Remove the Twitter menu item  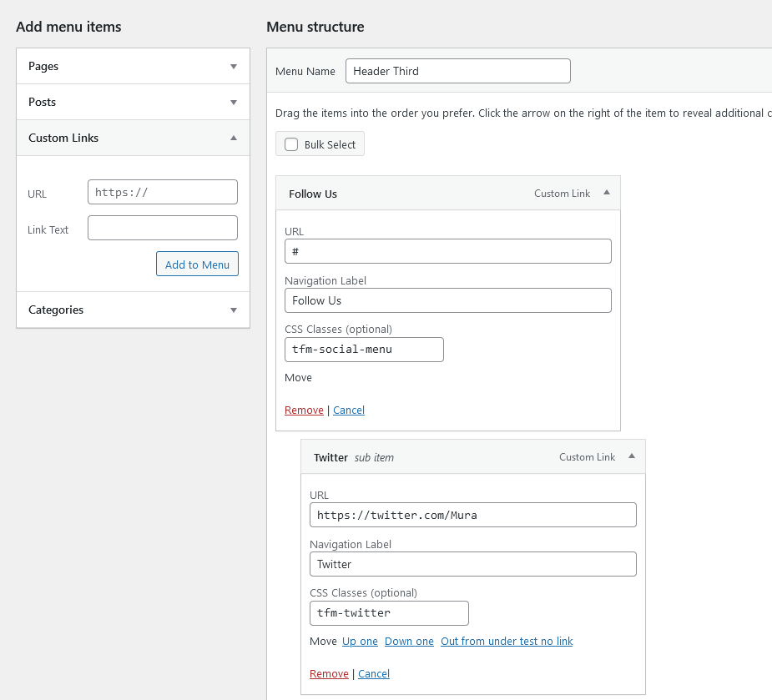329,673
